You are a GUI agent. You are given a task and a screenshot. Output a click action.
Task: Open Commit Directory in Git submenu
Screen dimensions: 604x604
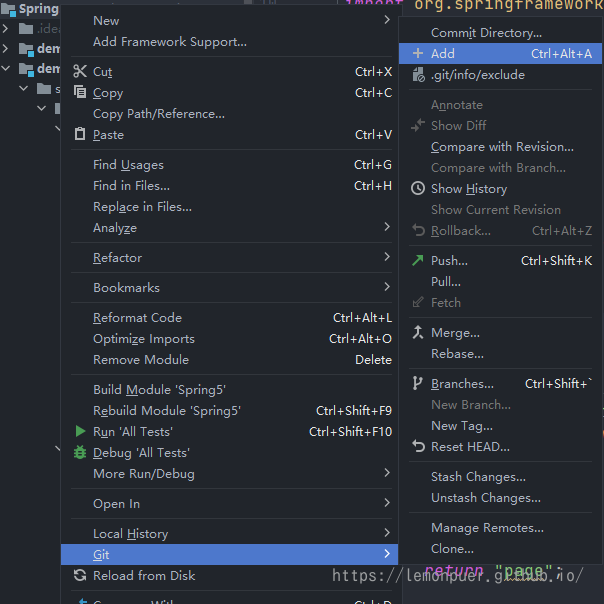(500, 33)
